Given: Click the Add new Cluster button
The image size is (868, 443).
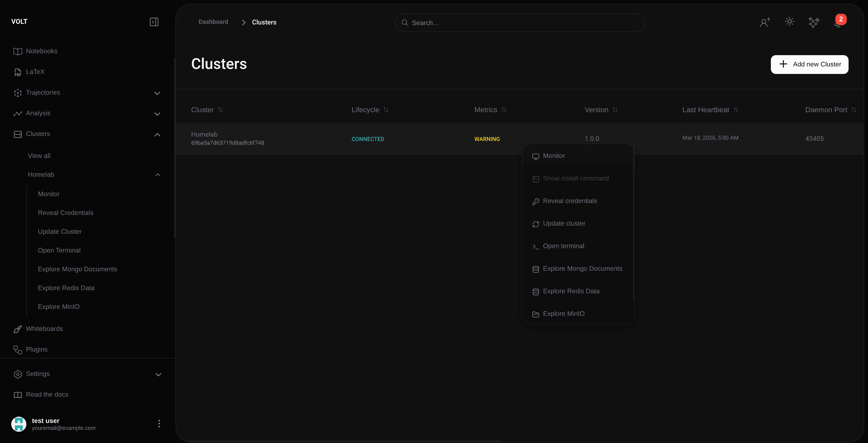Looking at the screenshot, I should point(809,64).
